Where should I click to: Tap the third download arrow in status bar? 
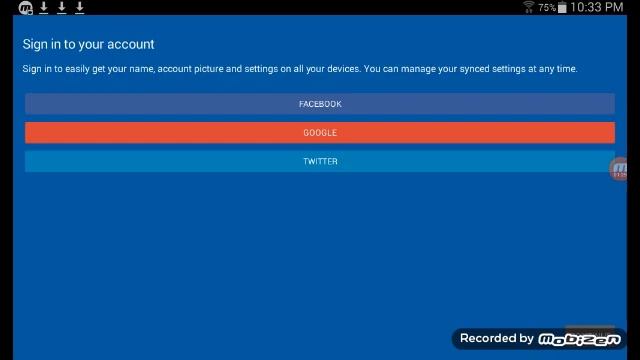[x=80, y=7]
